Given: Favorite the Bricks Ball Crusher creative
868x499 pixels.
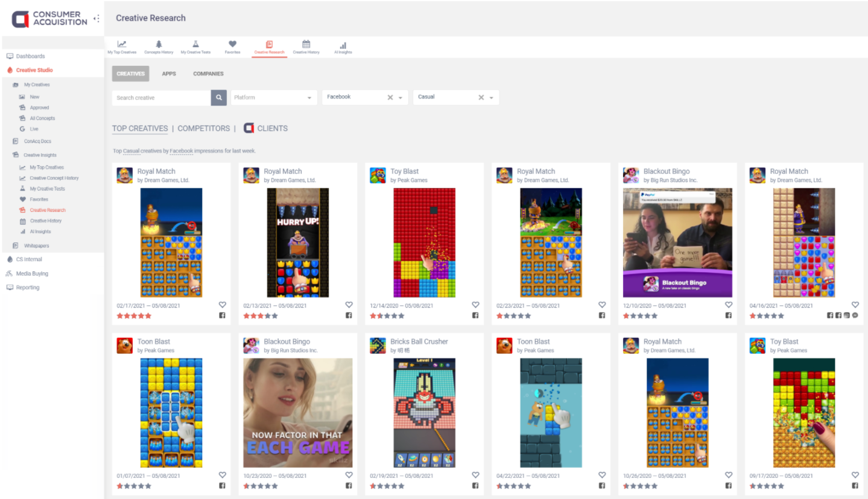Looking at the screenshot, I should pos(475,475).
